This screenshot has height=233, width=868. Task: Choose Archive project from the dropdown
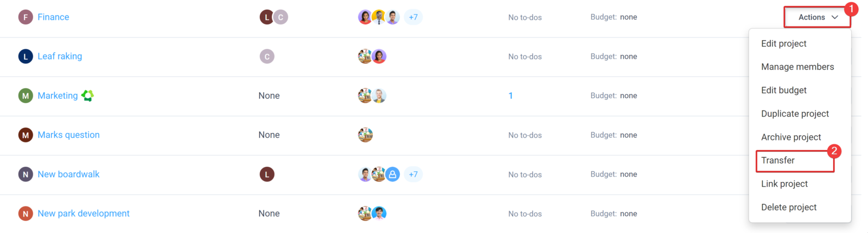tap(791, 137)
